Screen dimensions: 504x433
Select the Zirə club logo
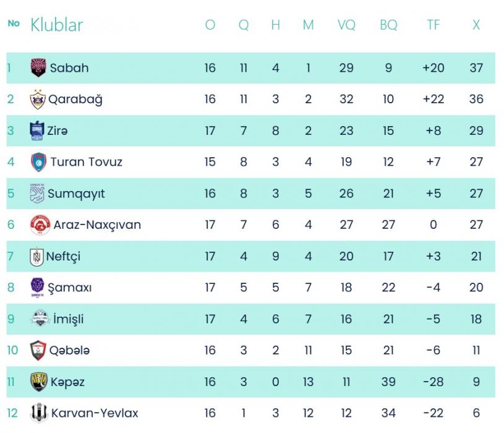click(38, 131)
